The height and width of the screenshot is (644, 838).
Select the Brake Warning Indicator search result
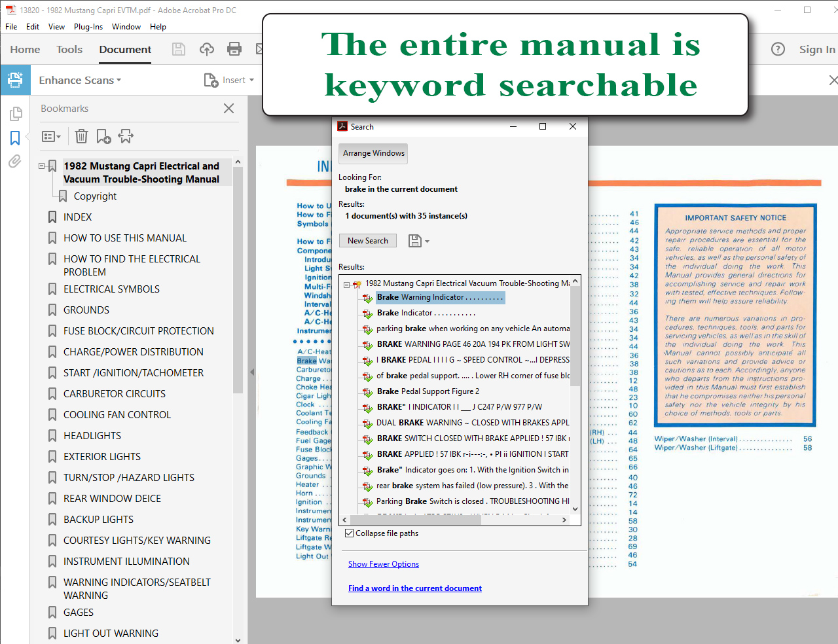click(441, 297)
